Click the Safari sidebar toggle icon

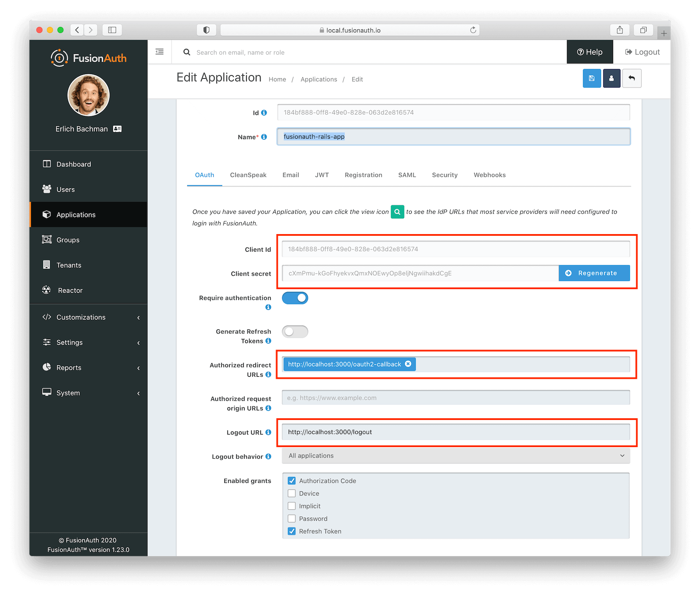(x=112, y=30)
